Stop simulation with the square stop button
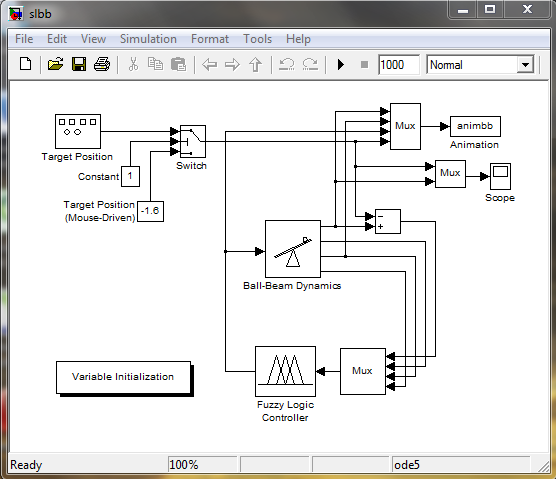The height and width of the screenshot is (479, 556). [364, 65]
